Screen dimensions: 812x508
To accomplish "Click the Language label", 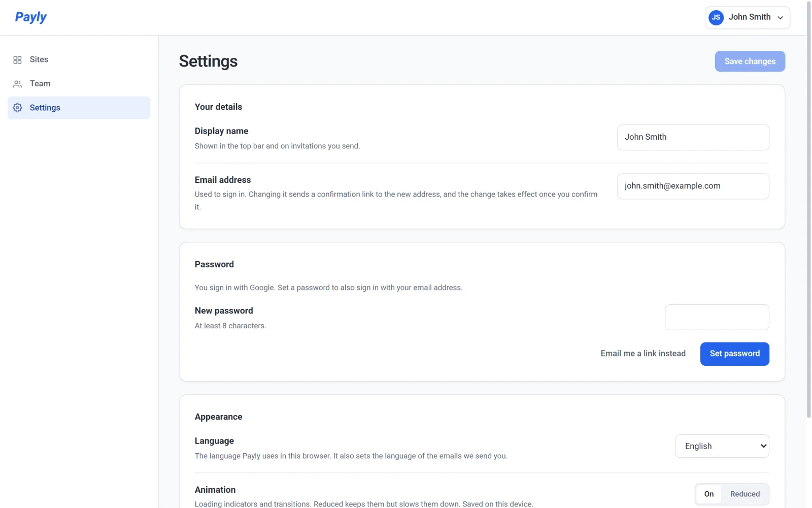I will click(214, 441).
